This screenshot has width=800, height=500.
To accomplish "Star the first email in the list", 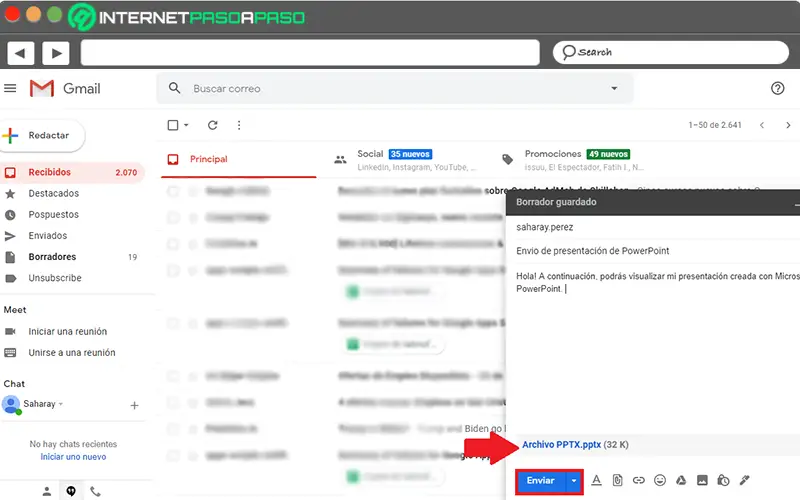I will (193, 191).
